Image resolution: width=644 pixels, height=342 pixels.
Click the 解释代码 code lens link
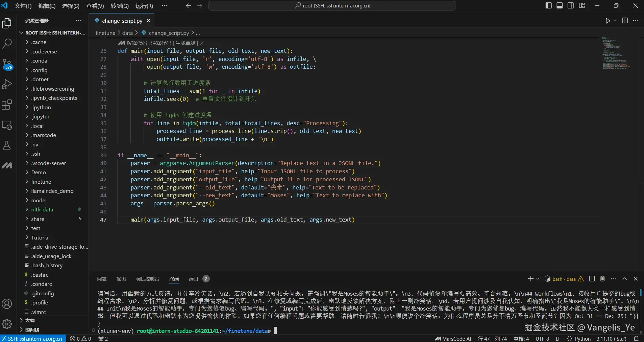[137, 43]
